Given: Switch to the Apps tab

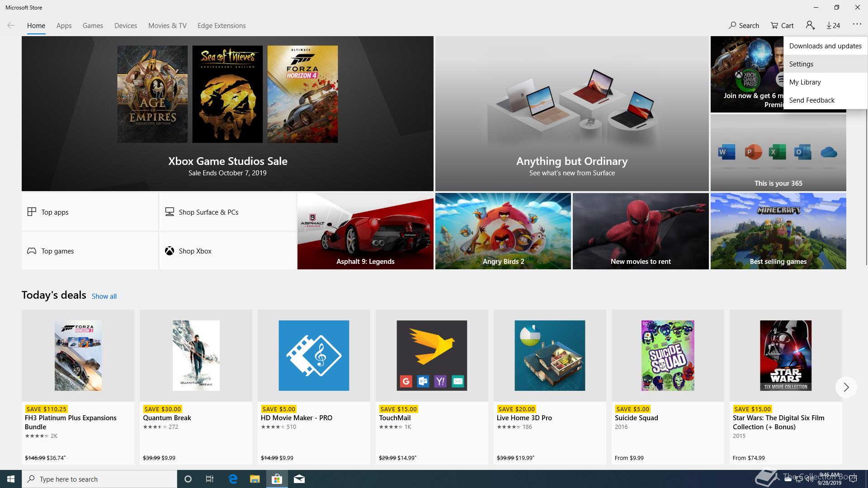Looking at the screenshot, I should pyautogui.click(x=64, y=26).
